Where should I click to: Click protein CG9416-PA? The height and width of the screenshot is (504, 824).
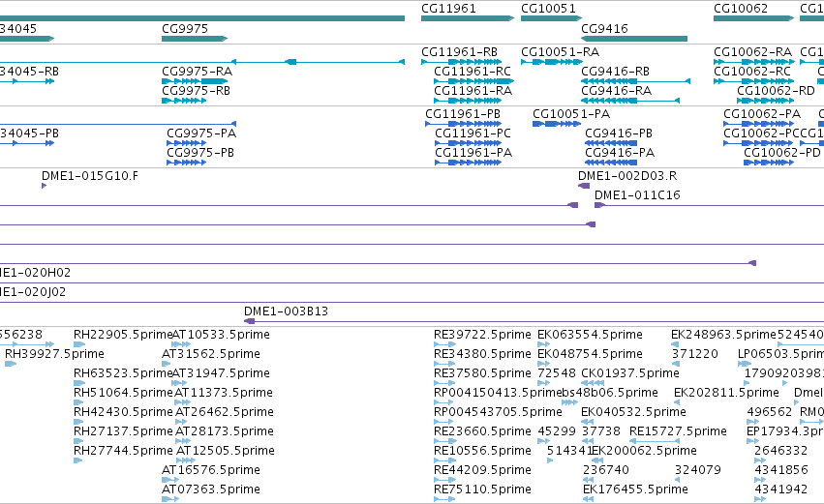tap(611, 163)
